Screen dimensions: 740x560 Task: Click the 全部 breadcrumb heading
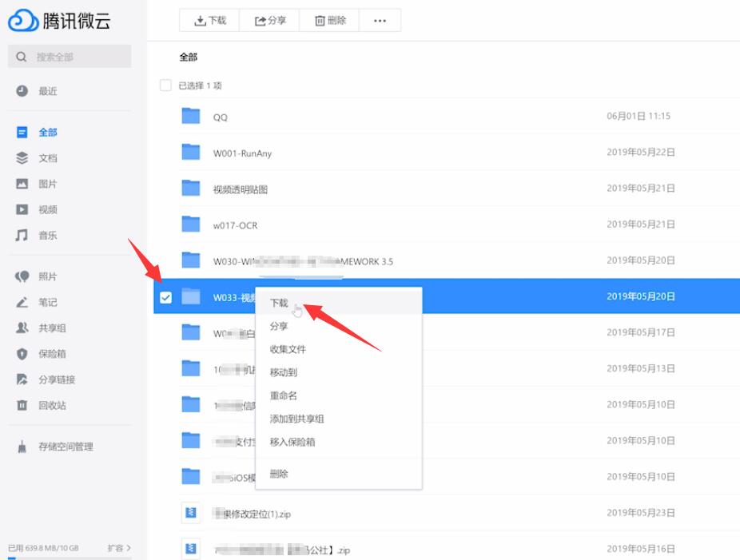click(x=189, y=57)
